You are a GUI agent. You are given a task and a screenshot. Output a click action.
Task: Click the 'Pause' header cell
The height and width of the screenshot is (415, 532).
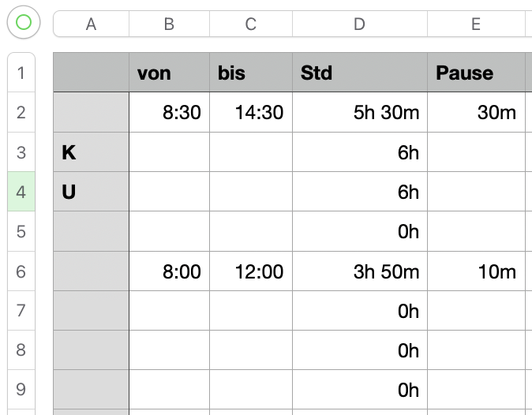tap(476, 73)
